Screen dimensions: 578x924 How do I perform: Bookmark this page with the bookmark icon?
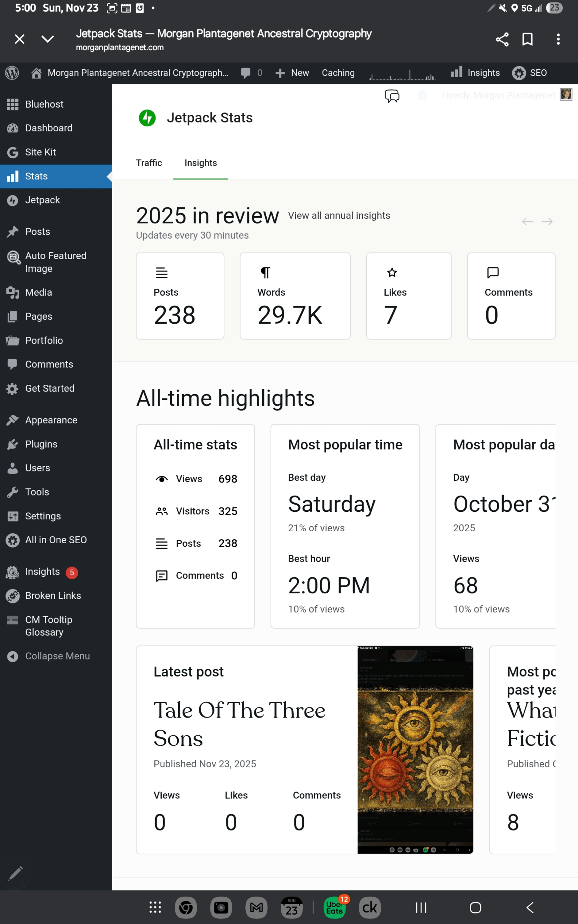(x=527, y=39)
